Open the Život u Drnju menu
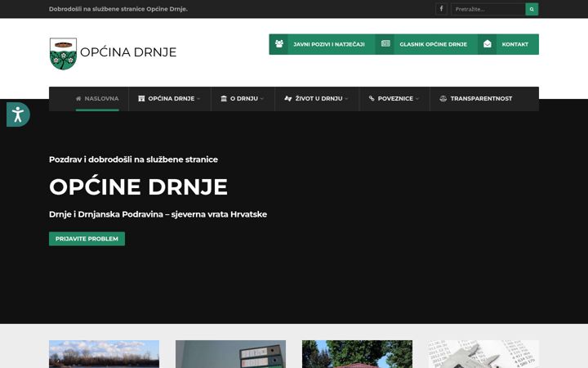 [318, 98]
